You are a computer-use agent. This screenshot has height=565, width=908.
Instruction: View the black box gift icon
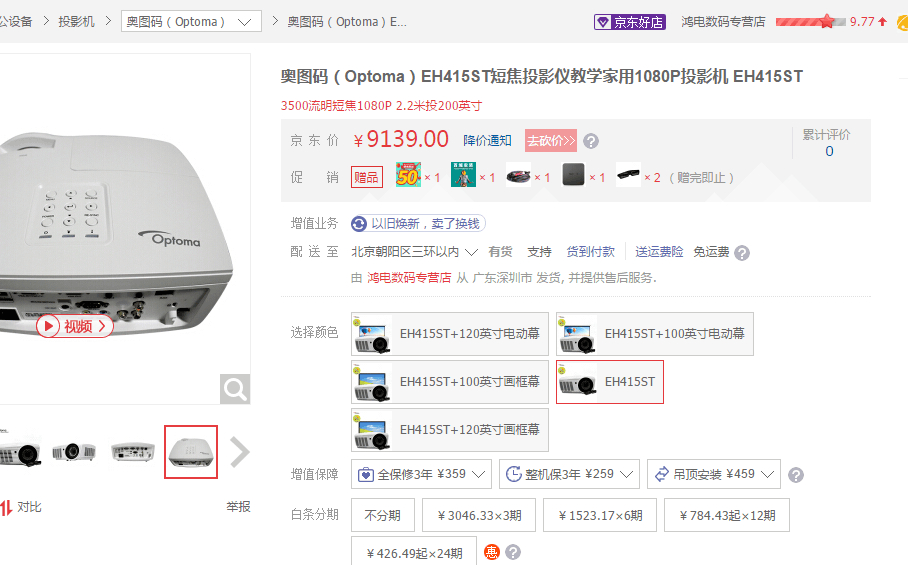pyautogui.click(x=573, y=175)
